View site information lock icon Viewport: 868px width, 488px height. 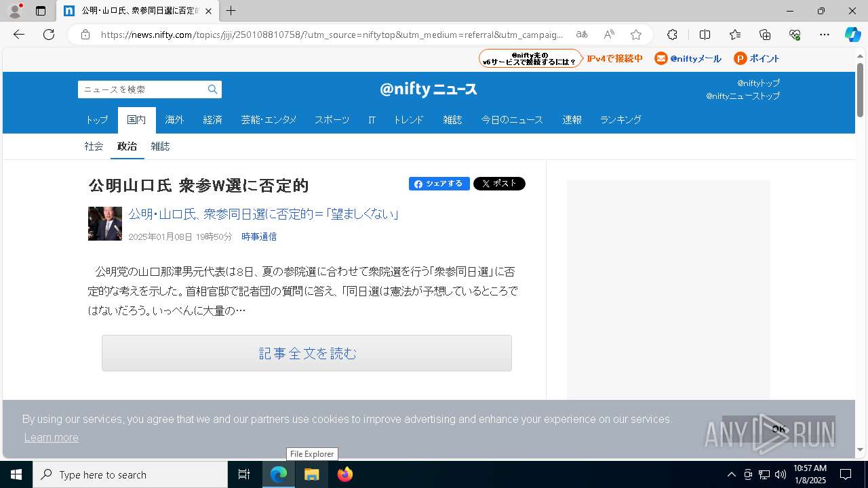(85, 35)
